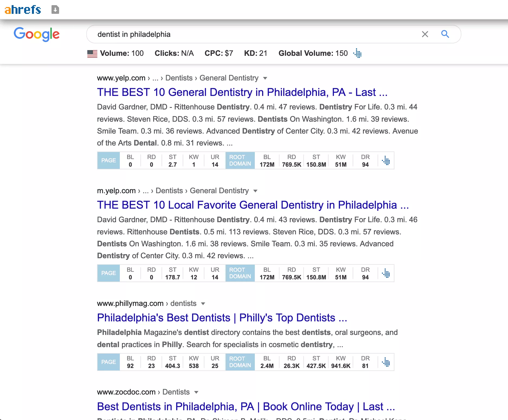
Task: Switch to PAGE metrics on the first Yelp result
Action: click(108, 160)
